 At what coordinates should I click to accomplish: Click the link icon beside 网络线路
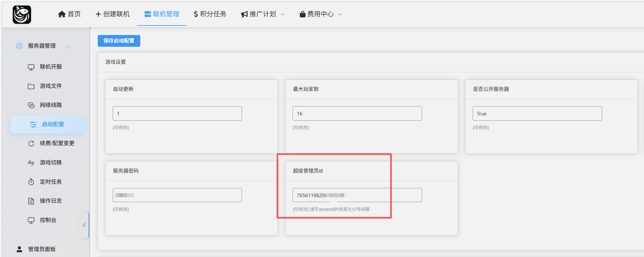click(31, 105)
